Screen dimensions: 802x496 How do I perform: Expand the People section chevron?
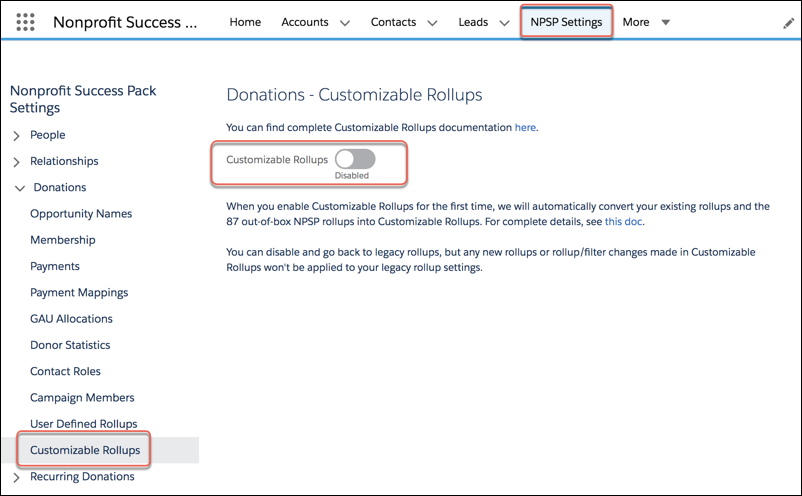[x=16, y=136]
